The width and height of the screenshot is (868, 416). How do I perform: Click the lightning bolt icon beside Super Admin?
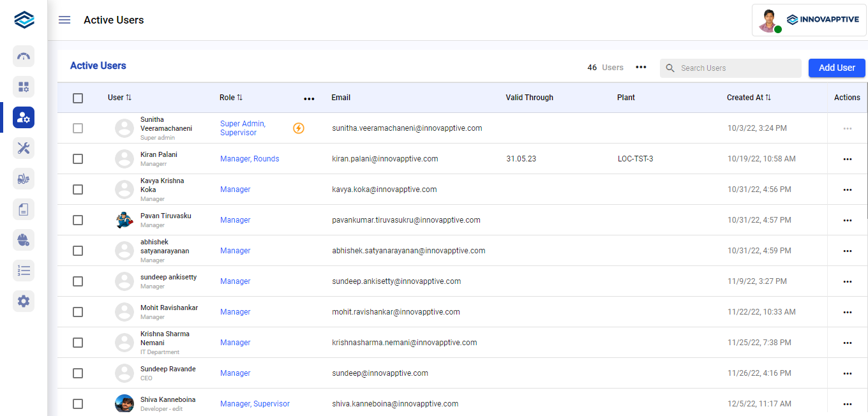point(299,128)
